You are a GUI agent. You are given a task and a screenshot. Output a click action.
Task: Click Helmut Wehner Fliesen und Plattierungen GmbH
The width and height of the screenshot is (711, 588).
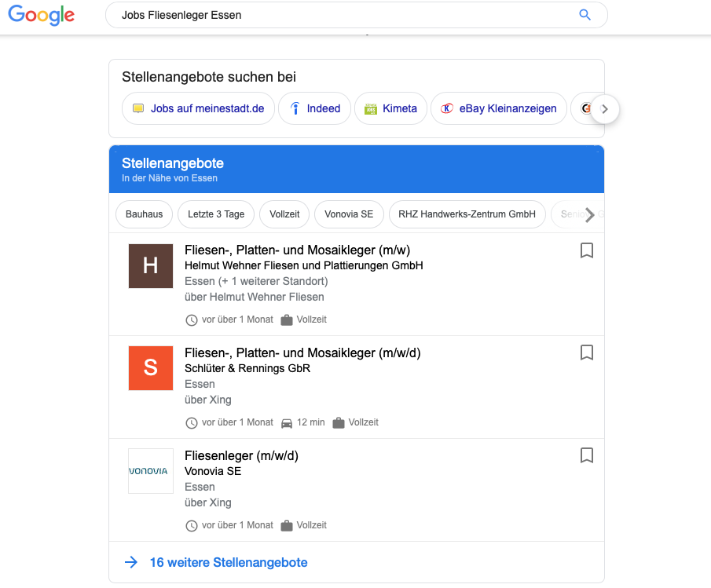pos(304,265)
